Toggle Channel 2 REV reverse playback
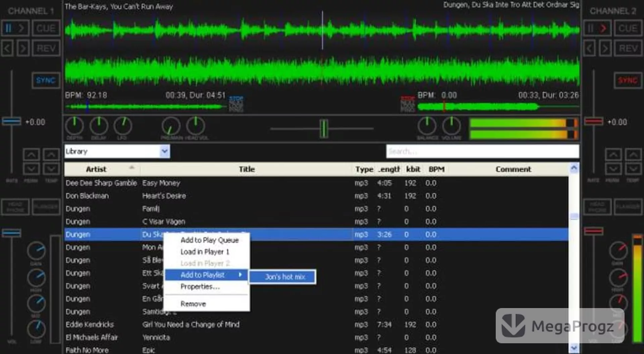Viewport: 644px width, 354px height. coord(628,48)
